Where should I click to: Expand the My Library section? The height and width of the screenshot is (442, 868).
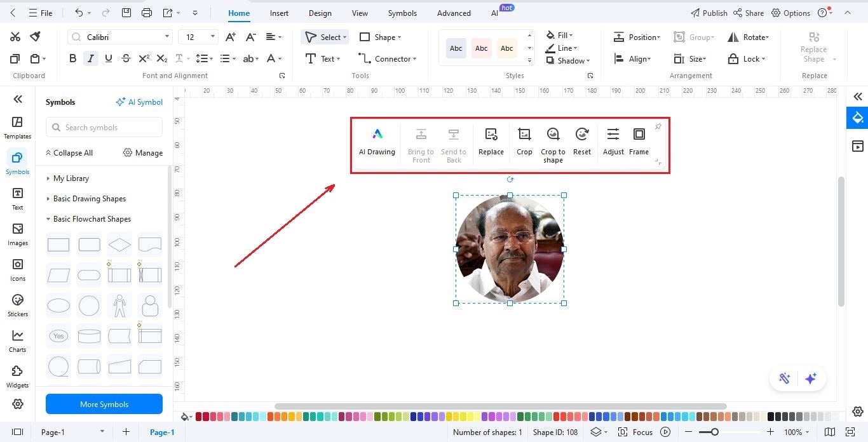[72, 178]
